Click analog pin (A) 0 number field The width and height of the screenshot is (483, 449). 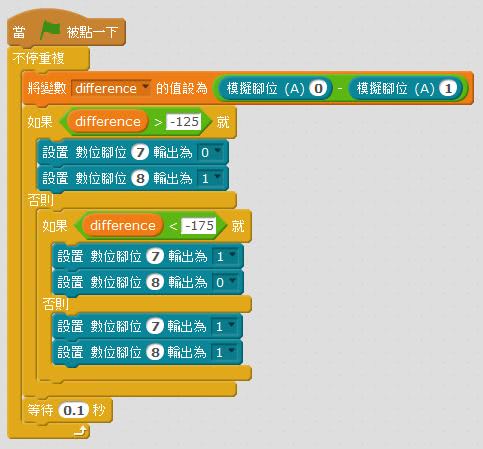318,88
